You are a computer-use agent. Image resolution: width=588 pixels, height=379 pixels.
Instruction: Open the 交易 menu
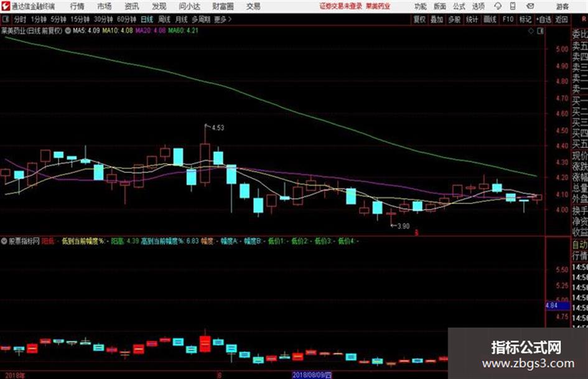[x=253, y=6]
